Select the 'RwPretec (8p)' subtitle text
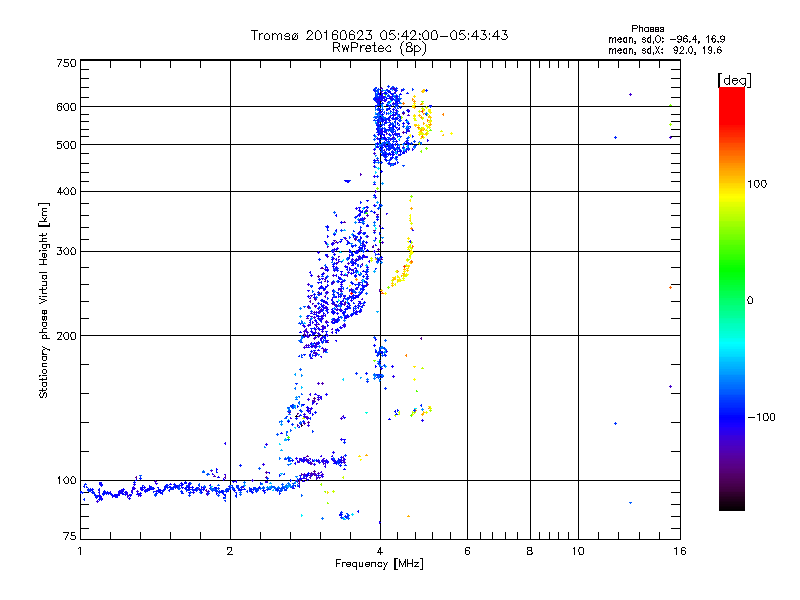800x600 pixels. pos(379,48)
